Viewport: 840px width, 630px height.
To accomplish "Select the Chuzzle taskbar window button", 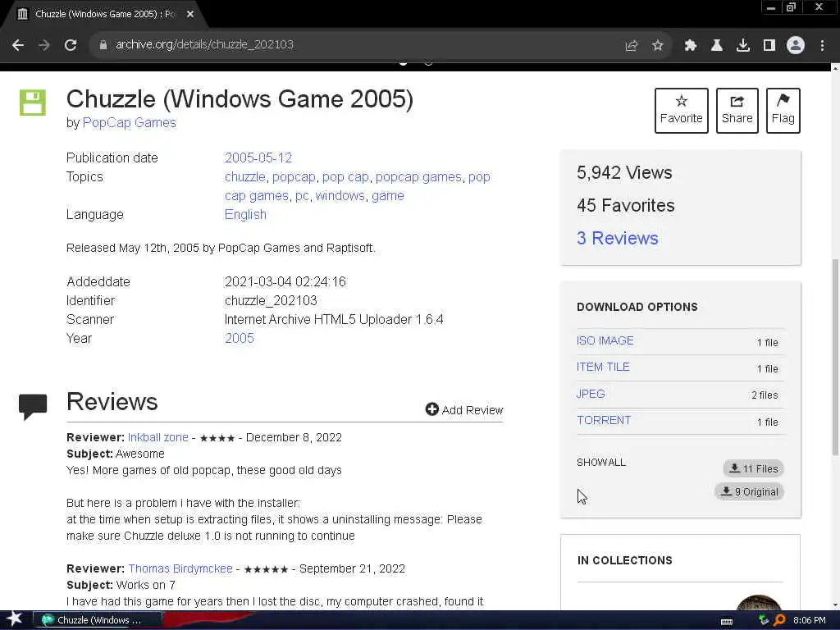I will pos(97,620).
